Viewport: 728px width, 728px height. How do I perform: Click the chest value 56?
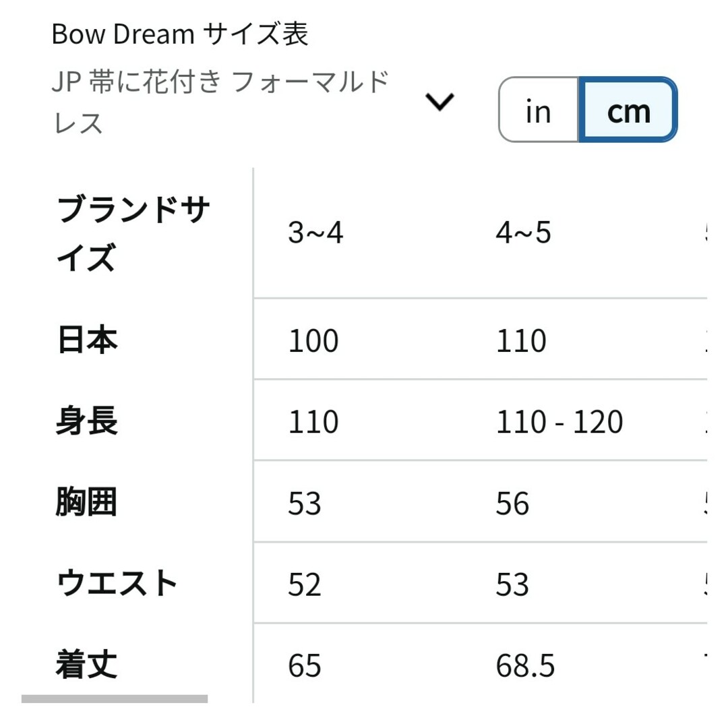[512, 504]
